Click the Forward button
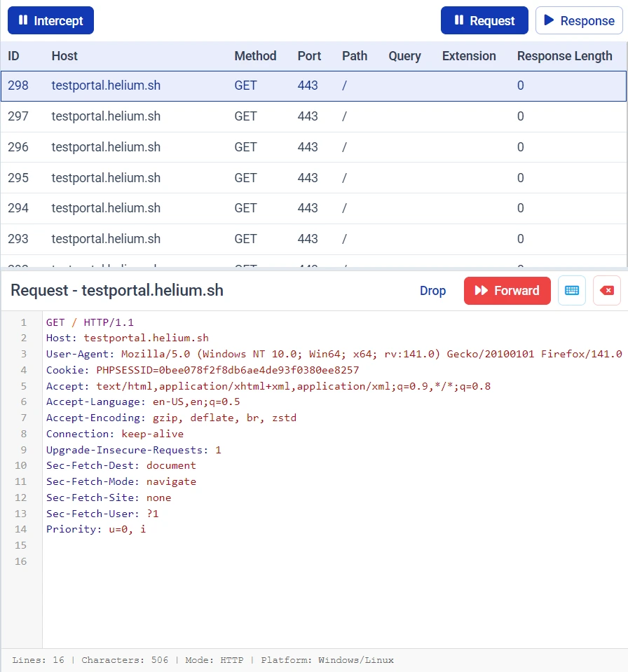 click(507, 291)
